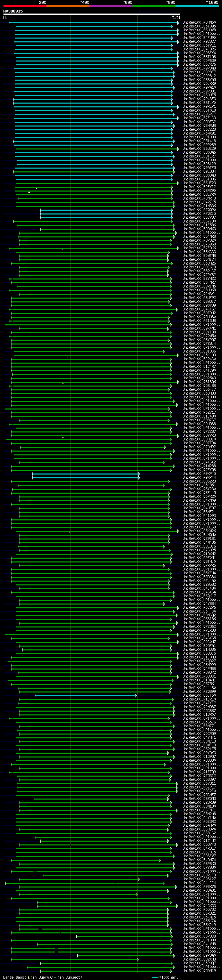Select the UniRef100_Q0JKK9 label
Screen dimensions: 222x980
[199, 84]
